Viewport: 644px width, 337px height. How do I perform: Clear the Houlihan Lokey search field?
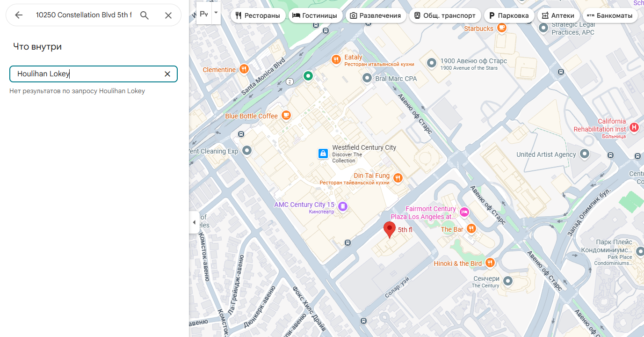pyautogui.click(x=167, y=74)
